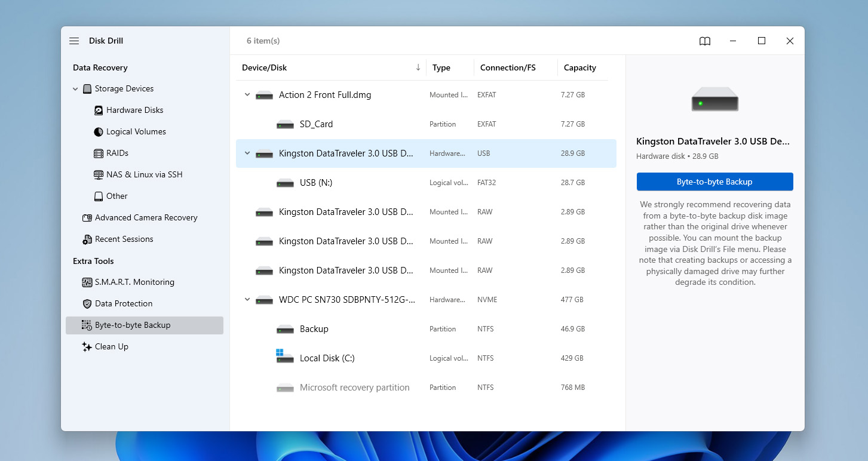Image resolution: width=868 pixels, height=461 pixels.
Task: Open the documentation book icon
Action: point(704,41)
